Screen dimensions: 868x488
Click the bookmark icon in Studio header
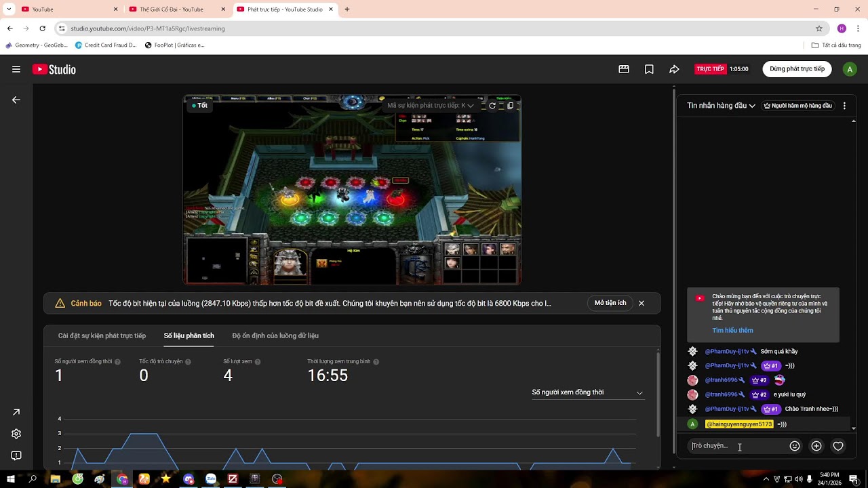coord(649,69)
